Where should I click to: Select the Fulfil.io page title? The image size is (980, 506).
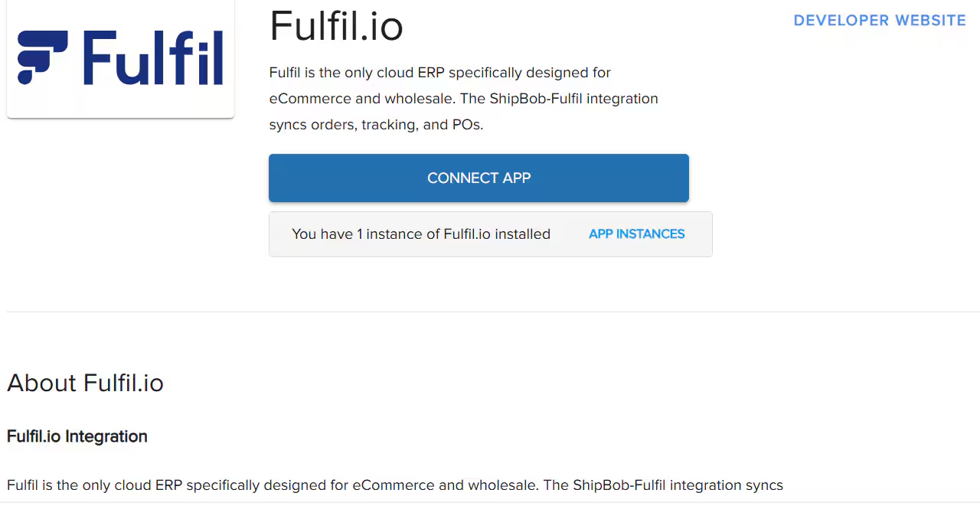(x=336, y=25)
